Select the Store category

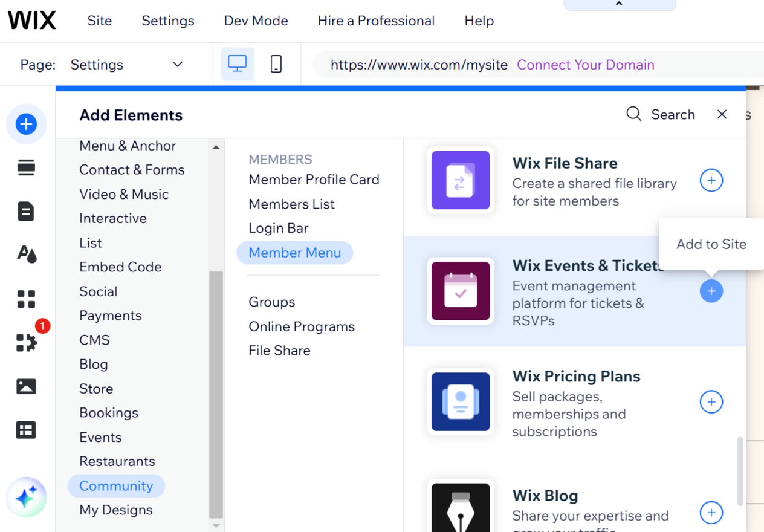pos(96,388)
